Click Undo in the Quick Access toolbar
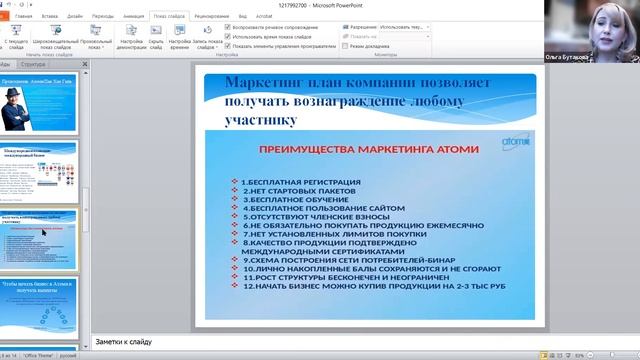The height and width of the screenshot is (360, 640). (9, 5)
